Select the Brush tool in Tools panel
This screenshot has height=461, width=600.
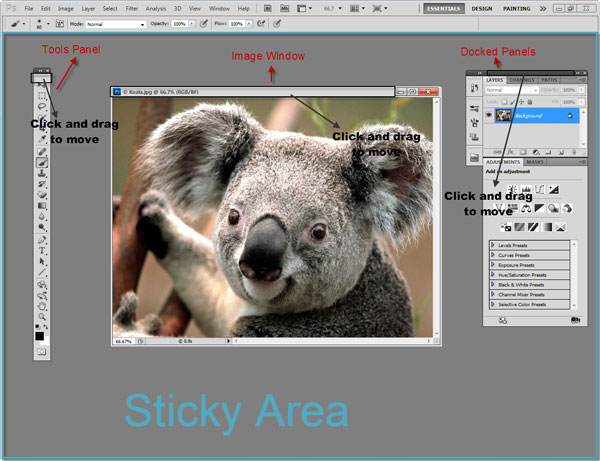(x=42, y=161)
